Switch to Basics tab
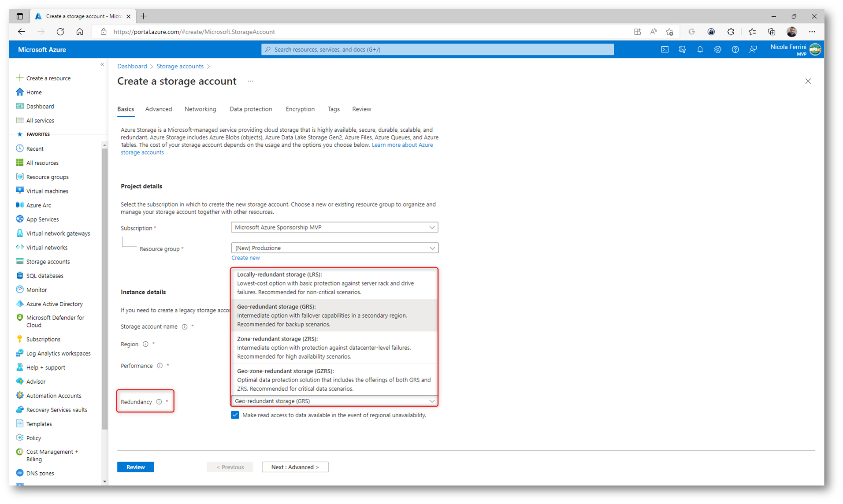This screenshot has height=504, width=843. coord(126,109)
